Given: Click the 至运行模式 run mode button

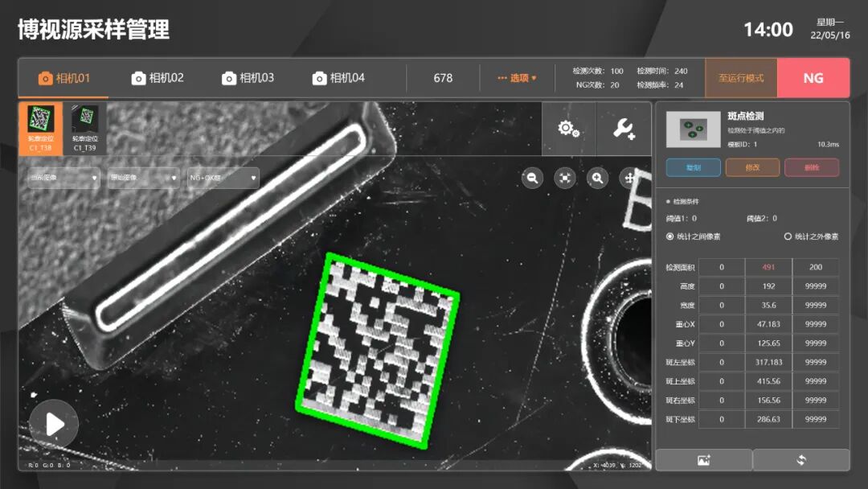Looking at the screenshot, I should point(741,78).
